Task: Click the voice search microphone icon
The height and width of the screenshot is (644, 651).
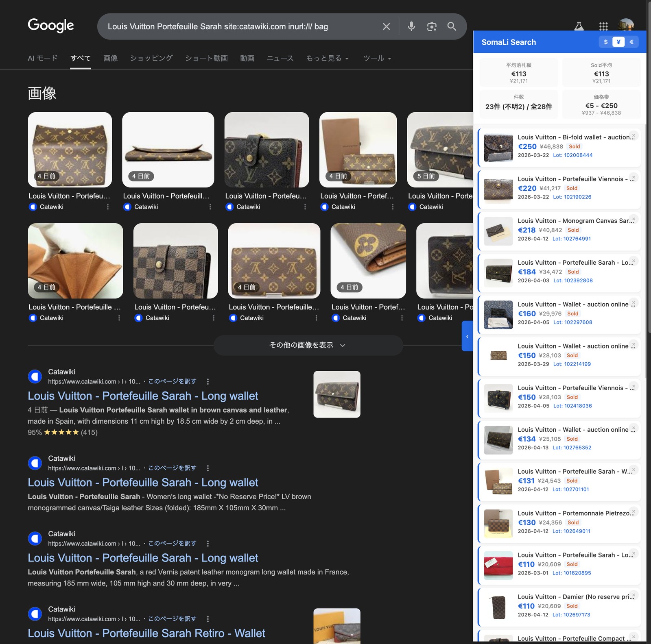Action: coord(411,26)
